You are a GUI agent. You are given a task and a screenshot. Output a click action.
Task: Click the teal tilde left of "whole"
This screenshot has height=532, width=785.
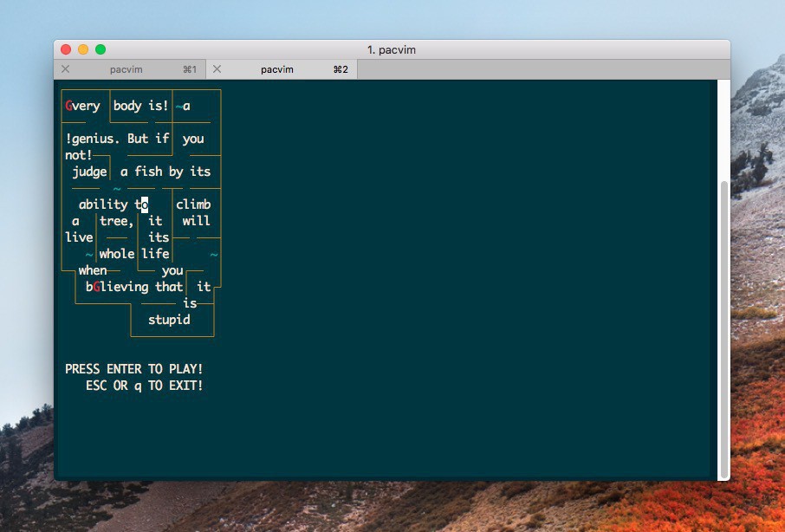pos(89,254)
